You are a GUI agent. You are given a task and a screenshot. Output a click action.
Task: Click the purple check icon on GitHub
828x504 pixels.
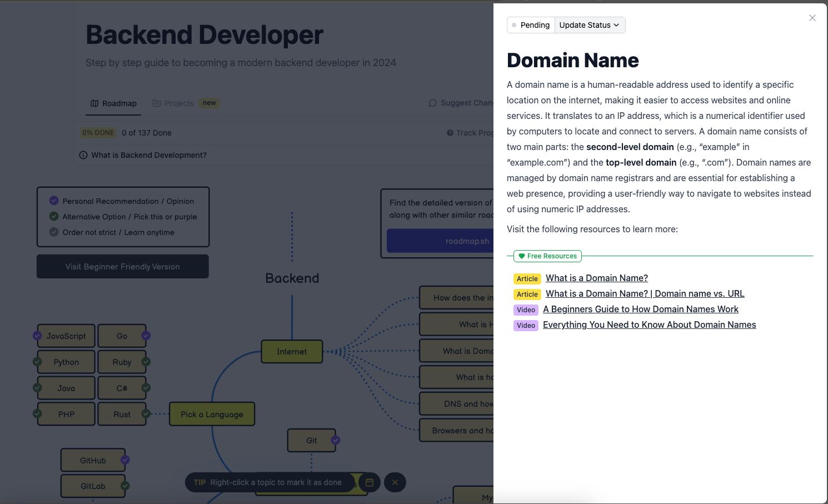click(x=125, y=460)
